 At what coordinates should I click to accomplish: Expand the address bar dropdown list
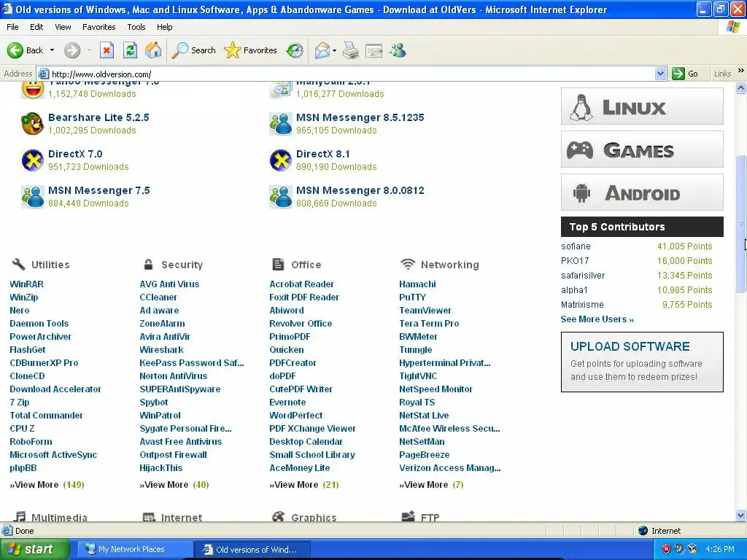tap(660, 74)
